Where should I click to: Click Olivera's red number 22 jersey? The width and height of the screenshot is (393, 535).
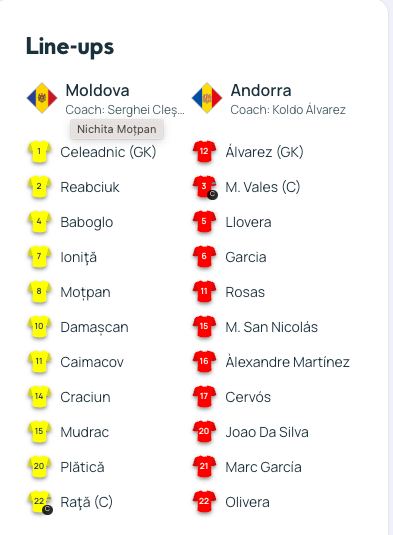[x=204, y=502]
